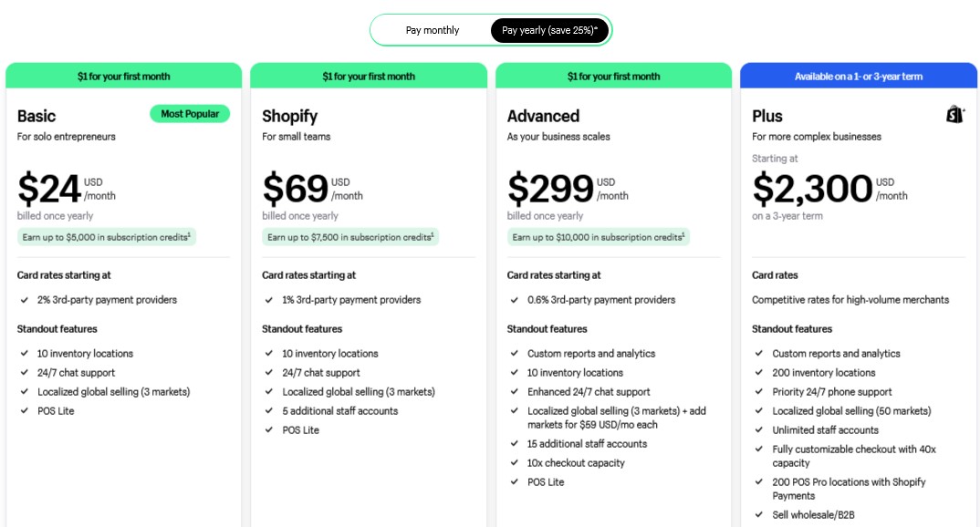This screenshot has height=527, width=980.
Task: Click checkmark next to Sell wholesale/B2B
Action: (759, 514)
